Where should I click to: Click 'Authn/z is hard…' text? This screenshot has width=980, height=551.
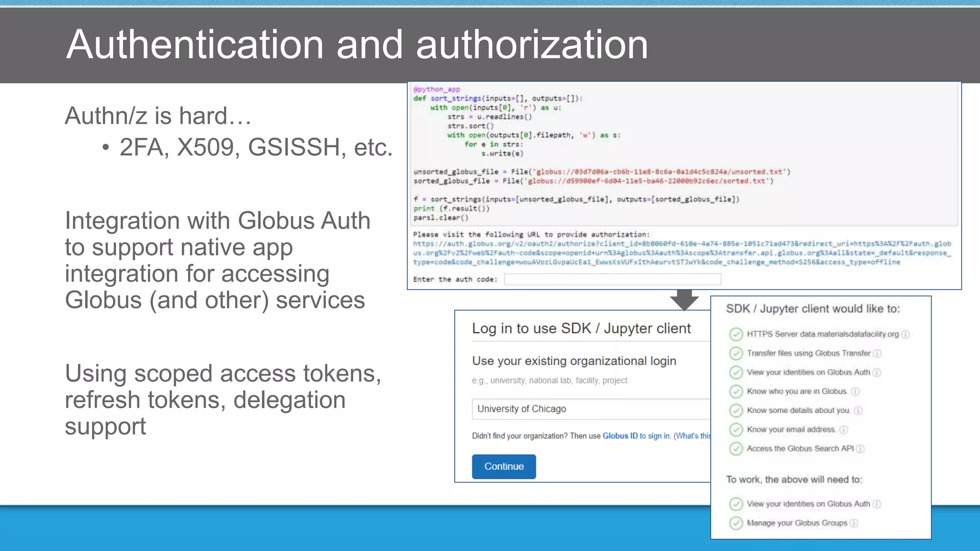point(158,116)
